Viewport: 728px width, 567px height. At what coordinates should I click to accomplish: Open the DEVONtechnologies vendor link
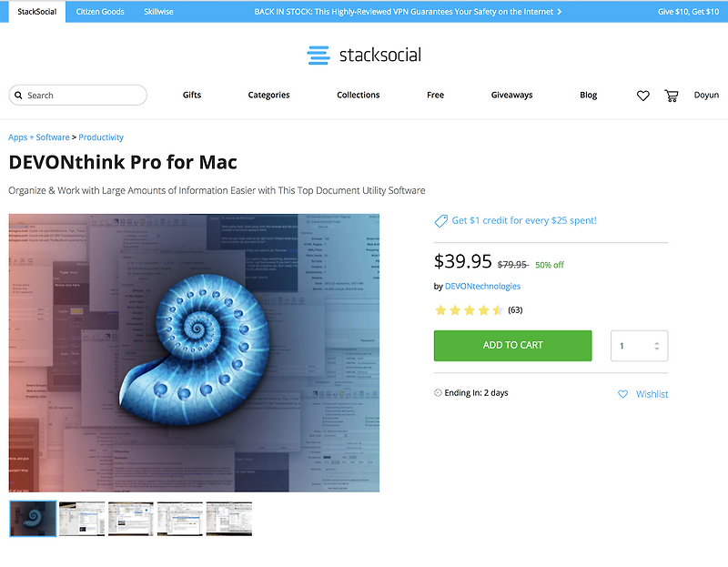click(x=482, y=287)
